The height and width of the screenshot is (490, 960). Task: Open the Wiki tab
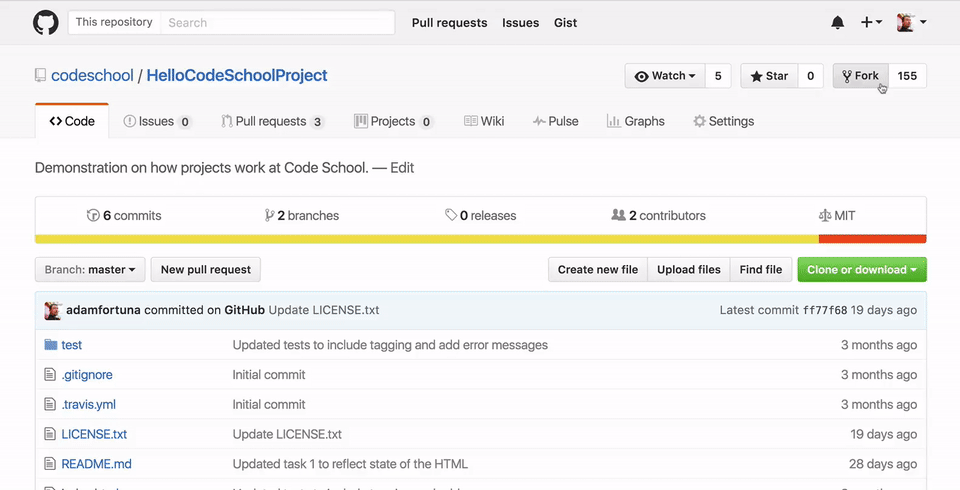(x=484, y=121)
